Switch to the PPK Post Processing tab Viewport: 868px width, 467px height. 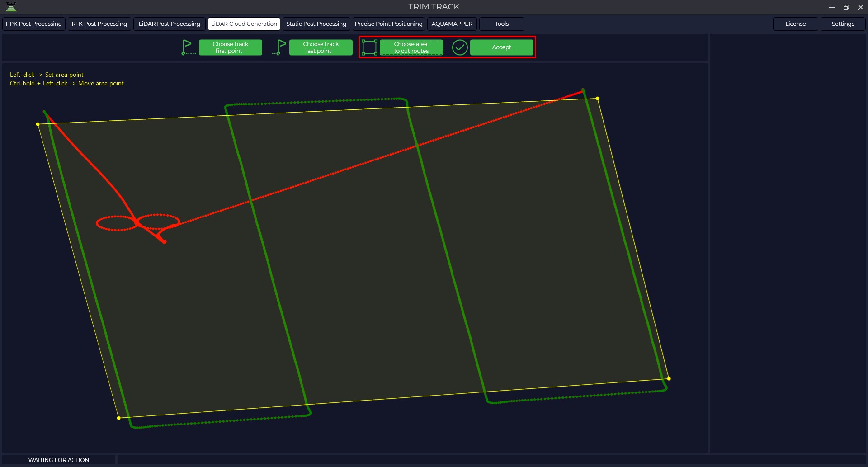(34, 24)
